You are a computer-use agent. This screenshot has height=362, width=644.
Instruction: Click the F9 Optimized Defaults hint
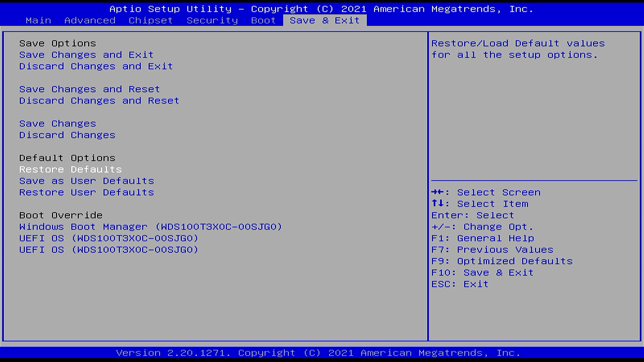pyautogui.click(x=502, y=261)
